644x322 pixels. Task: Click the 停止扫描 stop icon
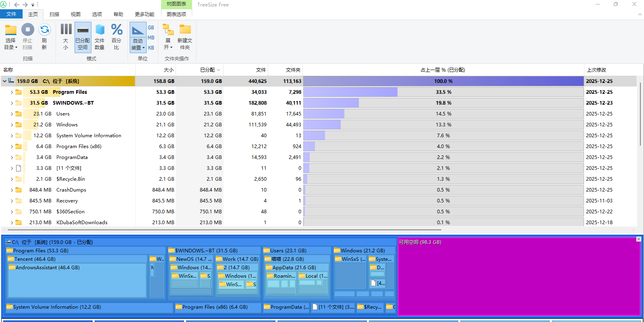27,30
